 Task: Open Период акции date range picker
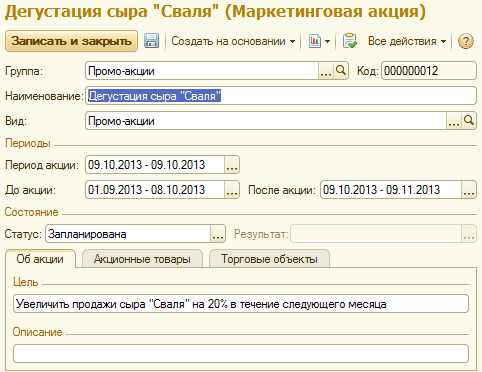232,165
